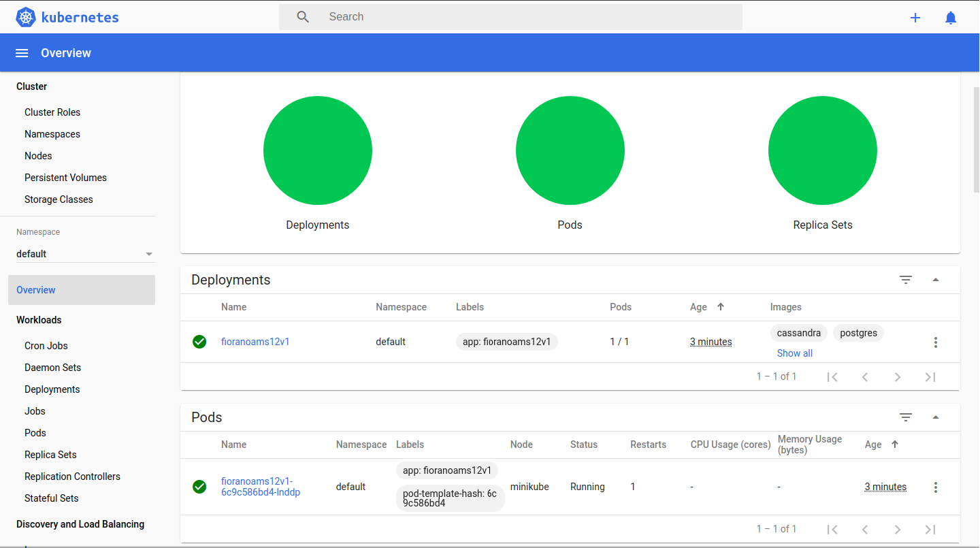
Task: Open the fioranoams12v1-6c9c586bd4-lnddp pod link
Action: 261,487
